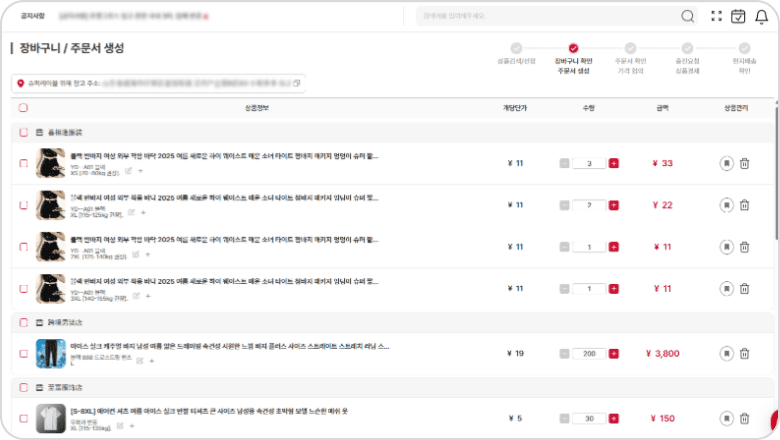Open the calendar checklist icon
This screenshot has width=780, height=440.
click(x=739, y=16)
